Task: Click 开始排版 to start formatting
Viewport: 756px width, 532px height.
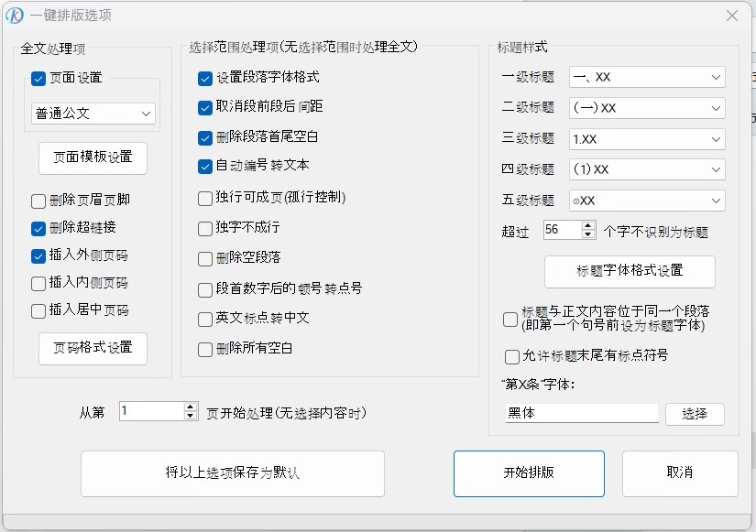Action: (529, 473)
